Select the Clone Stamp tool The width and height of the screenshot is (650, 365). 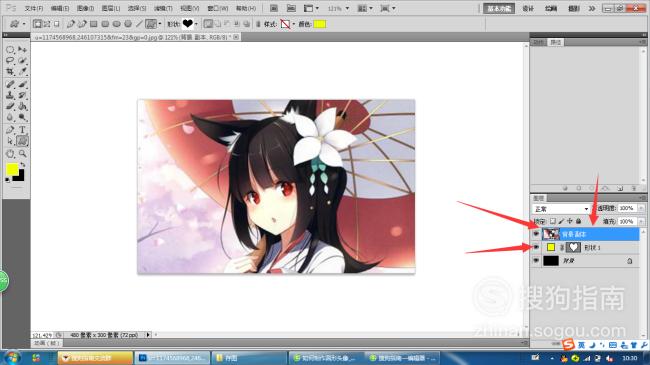10,95
